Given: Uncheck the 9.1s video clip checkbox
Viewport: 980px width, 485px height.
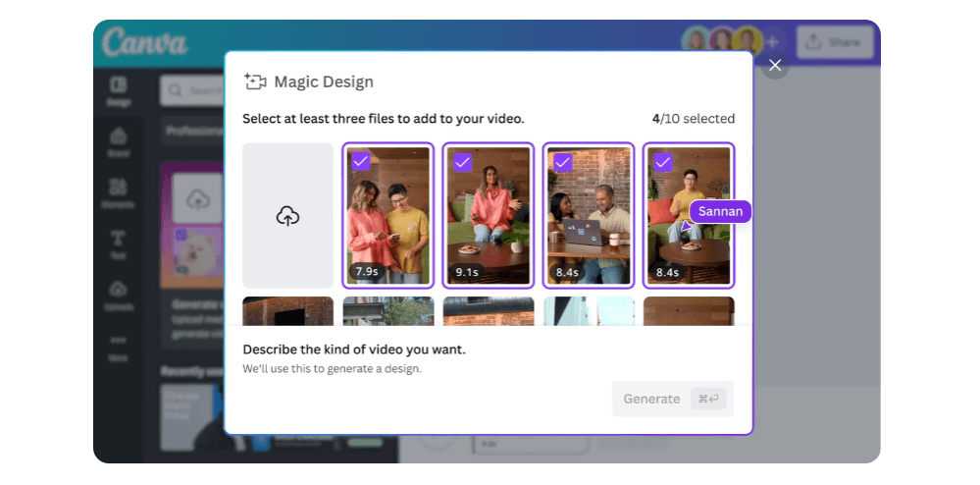Looking at the screenshot, I should [462, 162].
